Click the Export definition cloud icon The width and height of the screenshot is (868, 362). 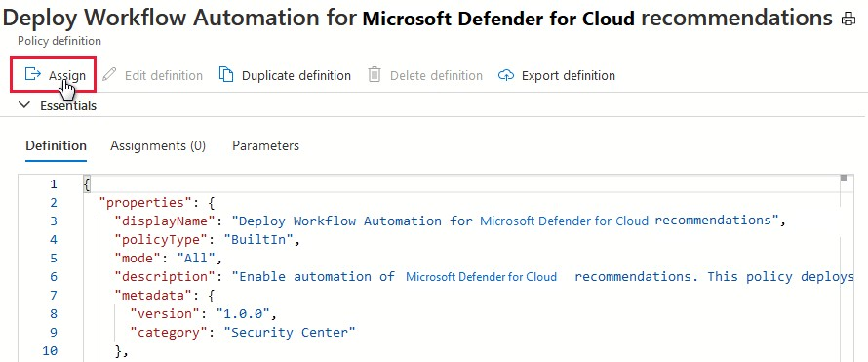coord(506,75)
